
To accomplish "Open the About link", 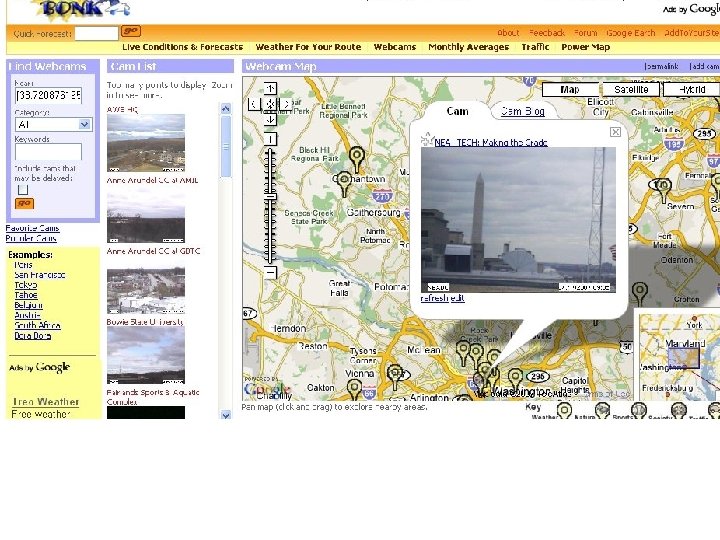I will pos(508,33).
